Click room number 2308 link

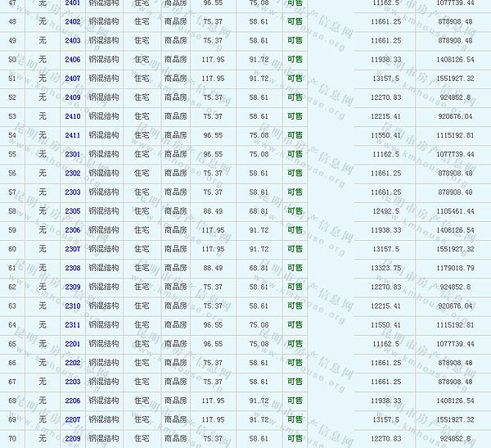pos(73,268)
